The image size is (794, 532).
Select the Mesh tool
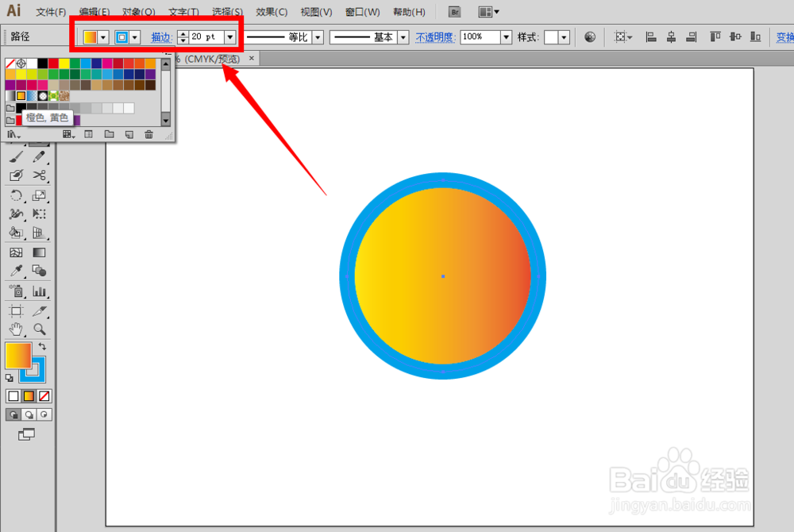(16, 252)
